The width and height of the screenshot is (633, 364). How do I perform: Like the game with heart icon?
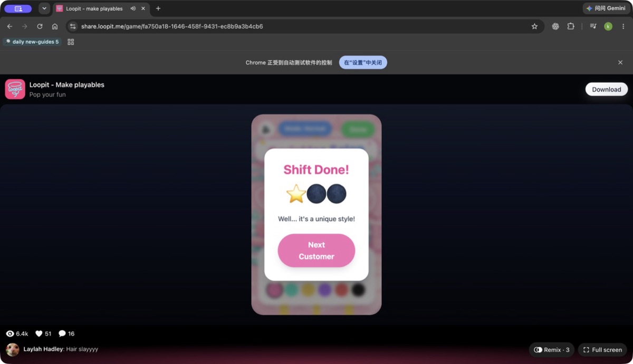(39, 334)
